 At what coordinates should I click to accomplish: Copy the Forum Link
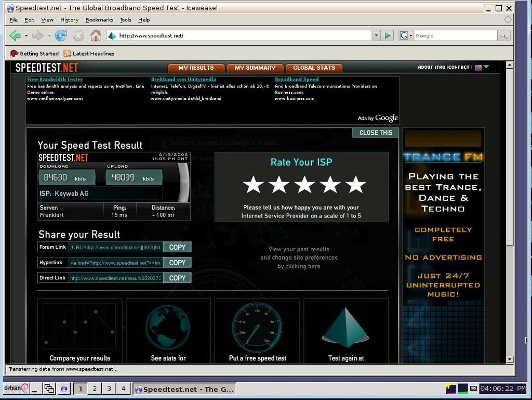coord(177,247)
